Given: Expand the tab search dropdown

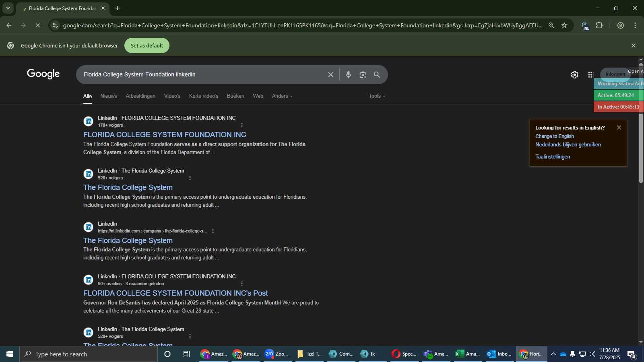Looking at the screenshot, I should click(x=8, y=8).
